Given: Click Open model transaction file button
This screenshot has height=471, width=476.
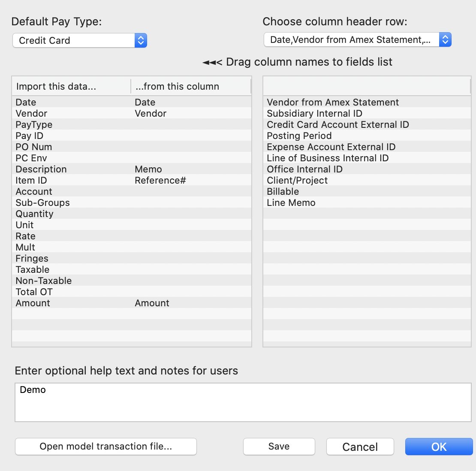Looking at the screenshot, I should (x=105, y=447).
